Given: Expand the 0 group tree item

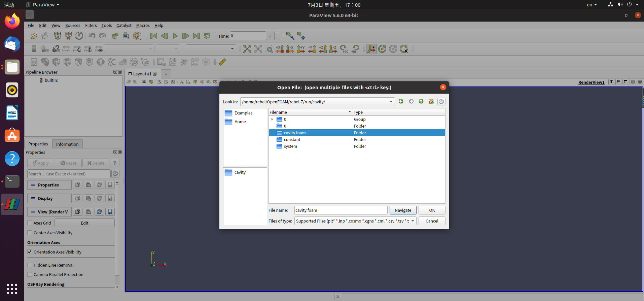Looking at the screenshot, I should (x=272, y=119).
